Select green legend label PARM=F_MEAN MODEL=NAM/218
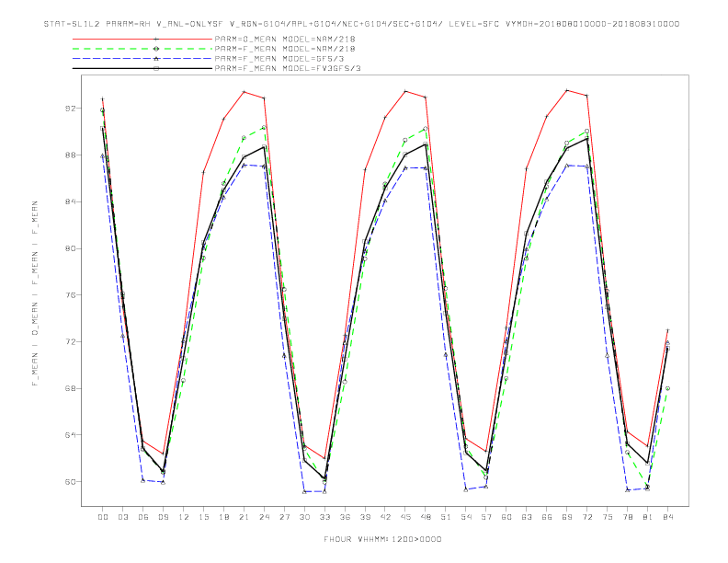 [285, 49]
